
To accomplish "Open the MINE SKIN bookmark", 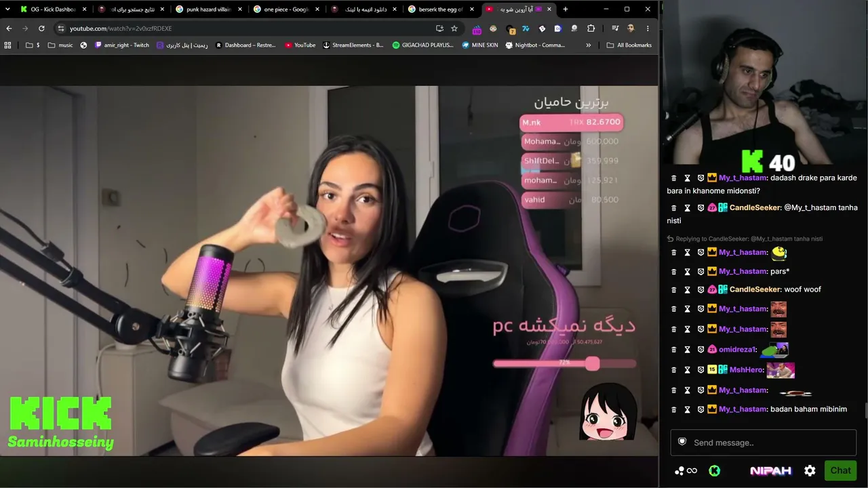I will 479,45.
